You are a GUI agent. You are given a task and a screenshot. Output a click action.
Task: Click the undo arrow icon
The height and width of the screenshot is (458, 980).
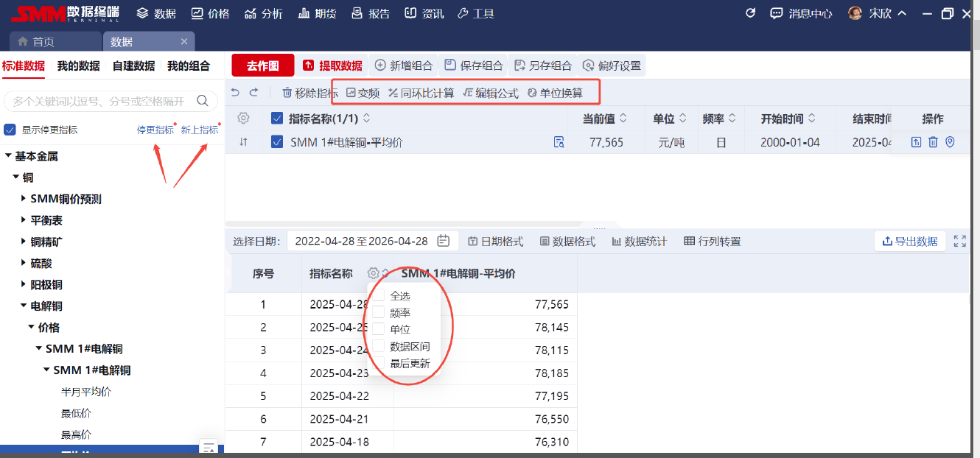[x=235, y=93]
